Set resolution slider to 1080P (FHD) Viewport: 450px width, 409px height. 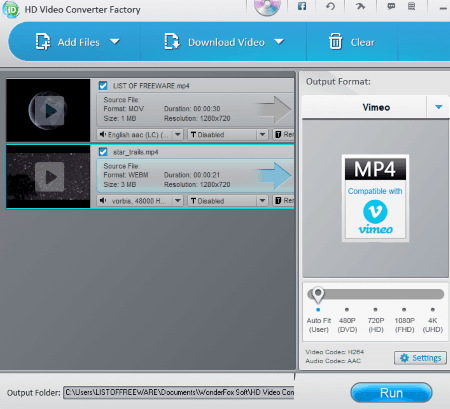coord(404,310)
